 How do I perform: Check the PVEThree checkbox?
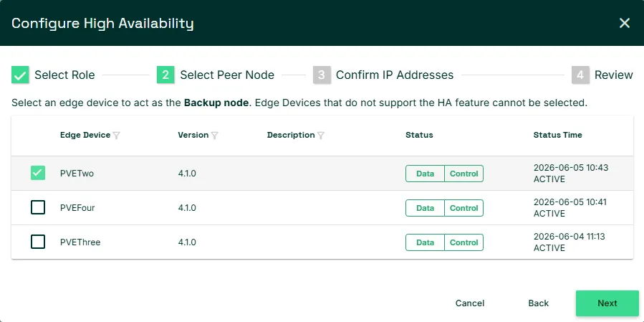(38, 242)
